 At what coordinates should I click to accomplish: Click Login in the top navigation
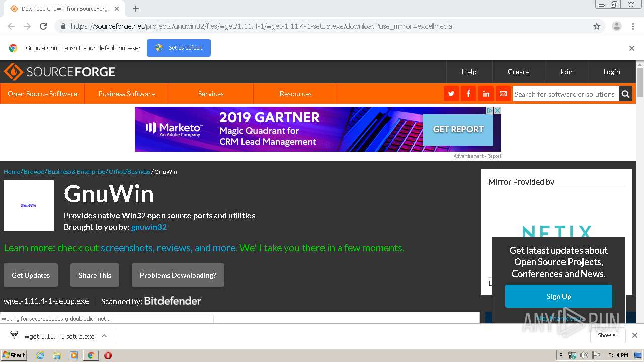click(612, 72)
